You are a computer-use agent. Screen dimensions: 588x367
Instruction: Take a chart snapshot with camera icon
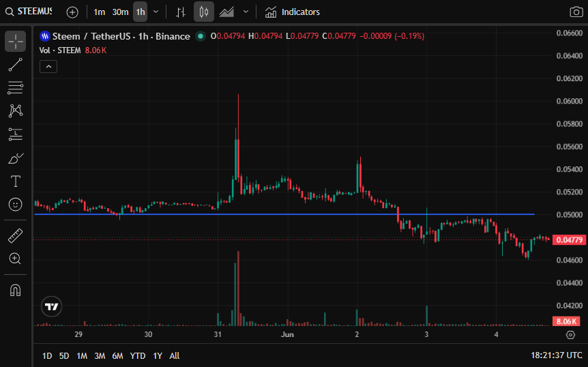[576, 12]
